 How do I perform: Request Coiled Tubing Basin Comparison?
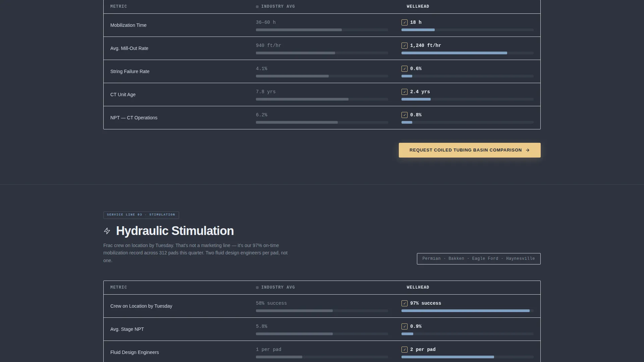470,150
